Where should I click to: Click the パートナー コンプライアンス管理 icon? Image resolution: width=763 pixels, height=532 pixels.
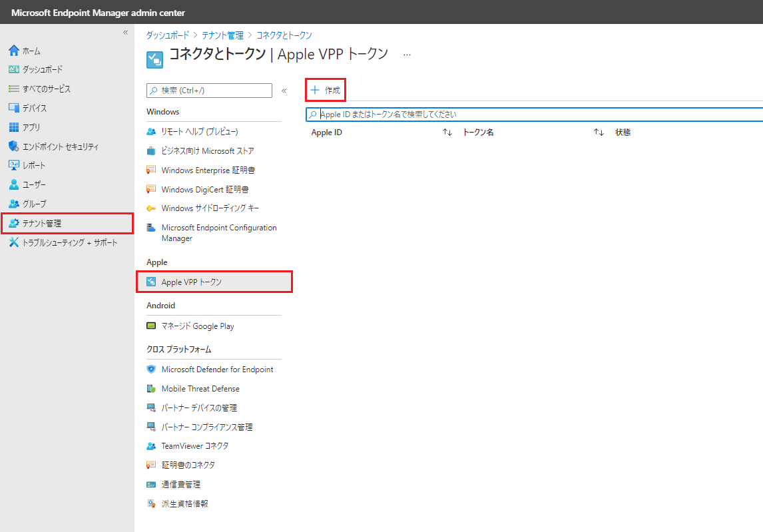pyautogui.click(x=151, y=427)
